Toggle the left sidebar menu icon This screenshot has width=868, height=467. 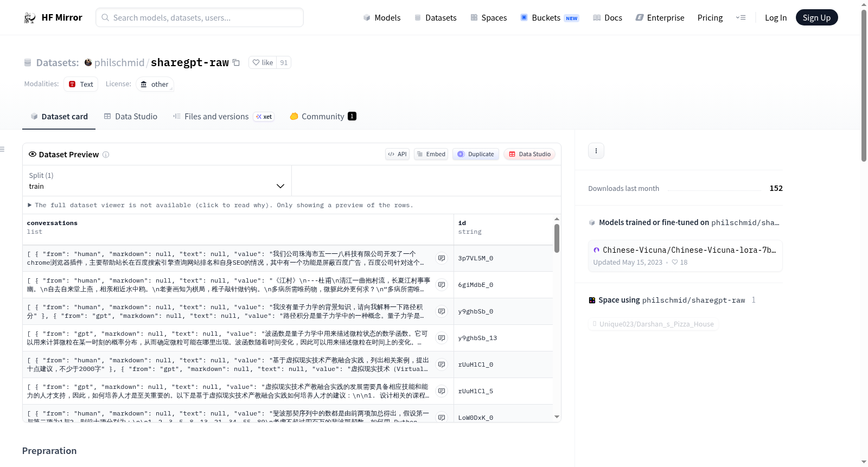[3, 149]
